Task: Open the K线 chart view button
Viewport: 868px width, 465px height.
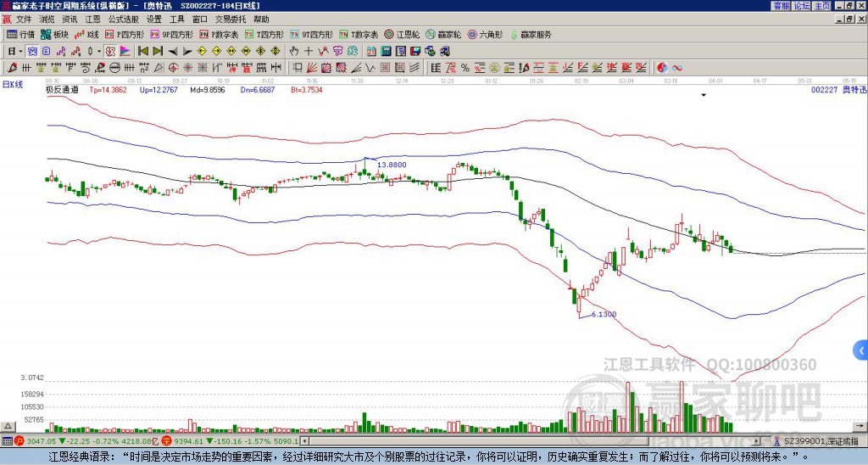Action: click(86, 34)
